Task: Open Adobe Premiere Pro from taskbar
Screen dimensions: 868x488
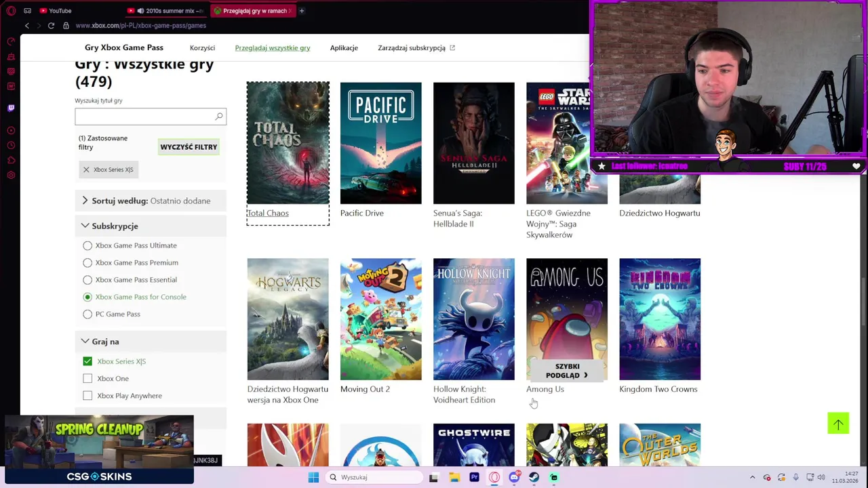Action: coord(474,477)
